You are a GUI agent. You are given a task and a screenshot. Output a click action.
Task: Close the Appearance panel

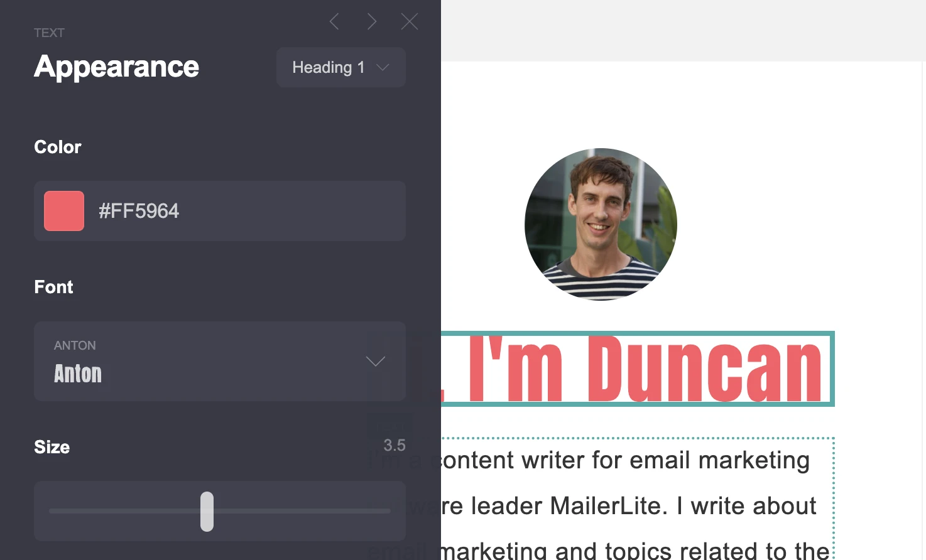click(410, 22)
